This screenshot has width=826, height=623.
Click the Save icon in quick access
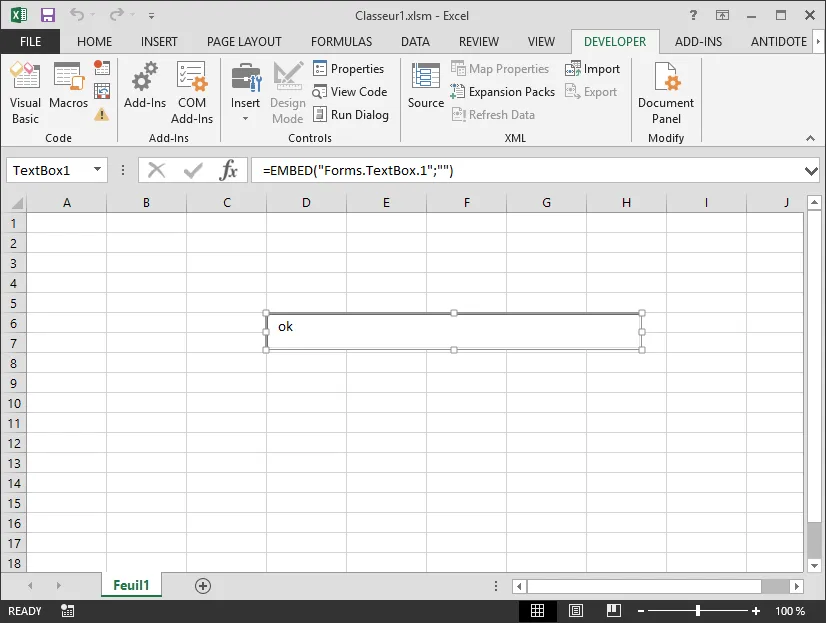coord(48,15)
